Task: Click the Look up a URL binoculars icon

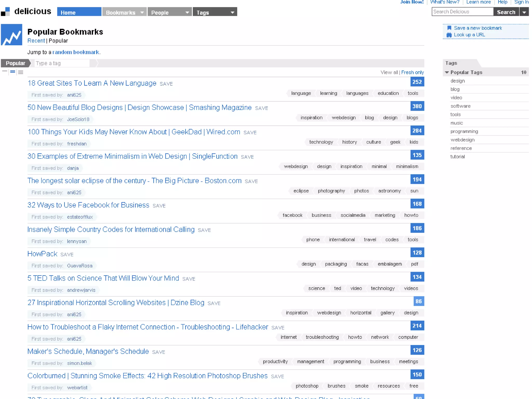Action: (x=449, y=35)
